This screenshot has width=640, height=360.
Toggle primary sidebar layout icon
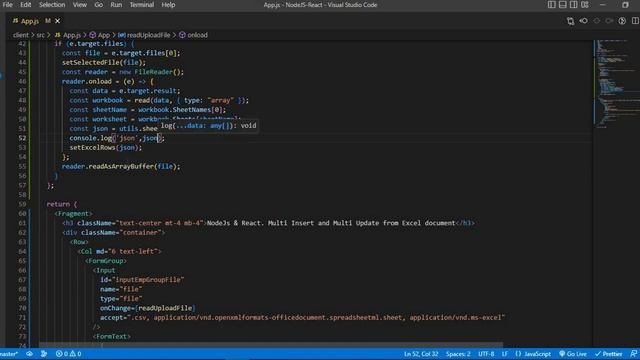tap(551, 5)
